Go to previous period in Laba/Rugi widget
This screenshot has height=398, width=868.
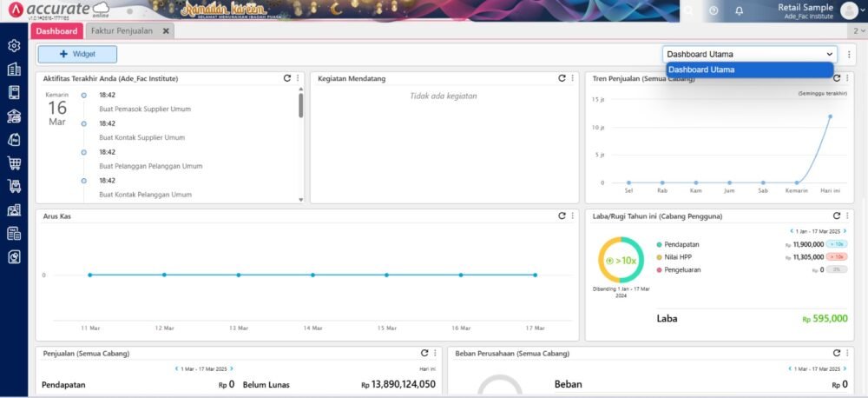pos(791,231)
